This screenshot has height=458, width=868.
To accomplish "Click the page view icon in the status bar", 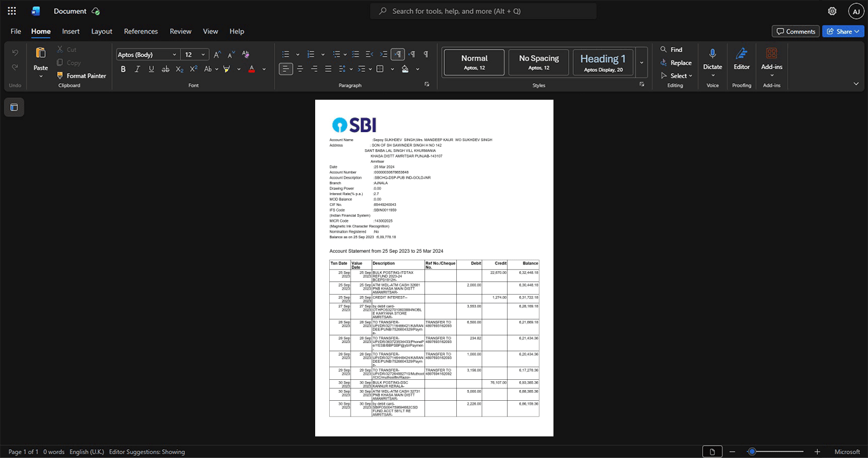I will 712,452.
